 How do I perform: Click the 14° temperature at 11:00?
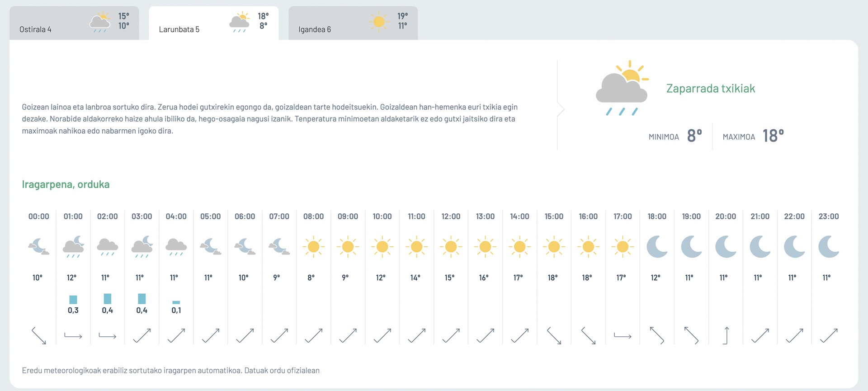pyautogui.click(x=415, y=278)
